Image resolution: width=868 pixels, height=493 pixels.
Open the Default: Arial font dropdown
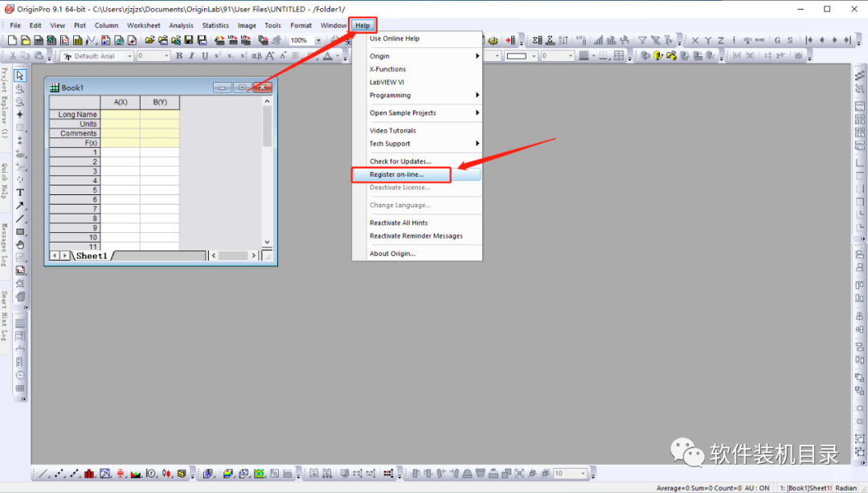click(129, 56)
